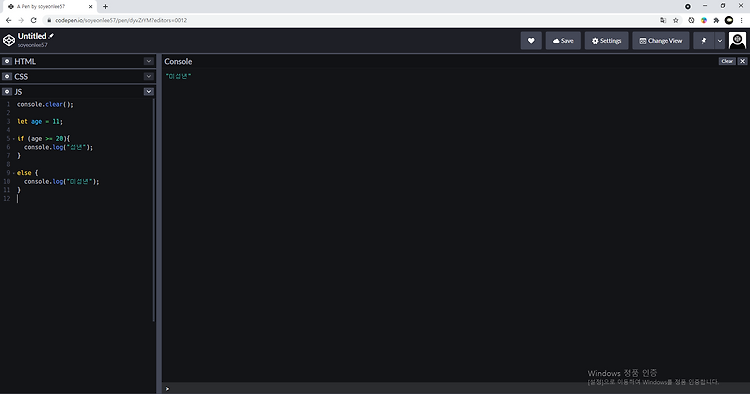Image resolution: width=750 pixels, height=394 pixels.
Task: Pin the pen with the pin icon
Action: (x=704, y=41)
